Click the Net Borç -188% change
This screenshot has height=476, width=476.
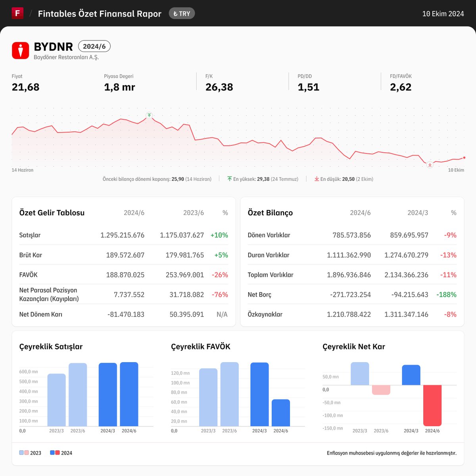click(447, 295)
